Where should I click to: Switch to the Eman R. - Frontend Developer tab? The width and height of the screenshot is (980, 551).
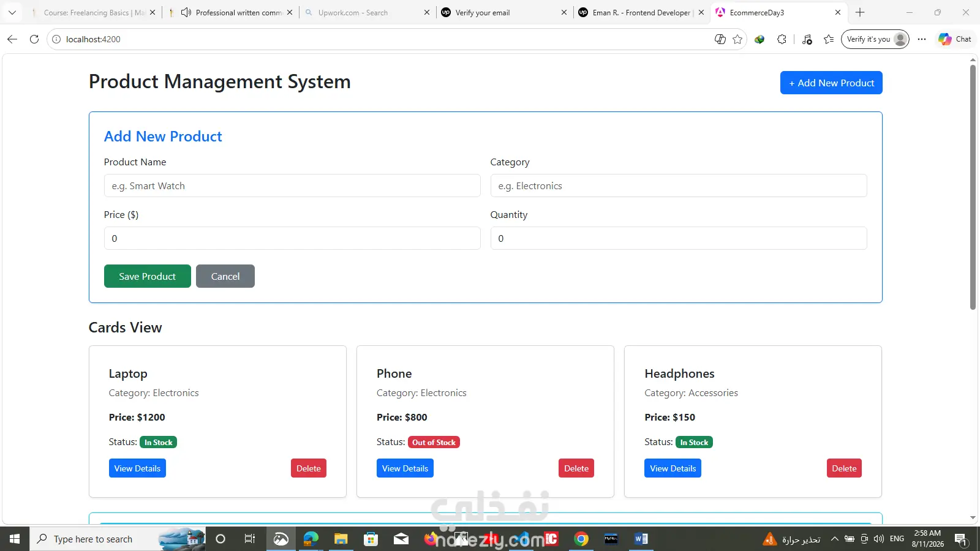pos(641,12)
